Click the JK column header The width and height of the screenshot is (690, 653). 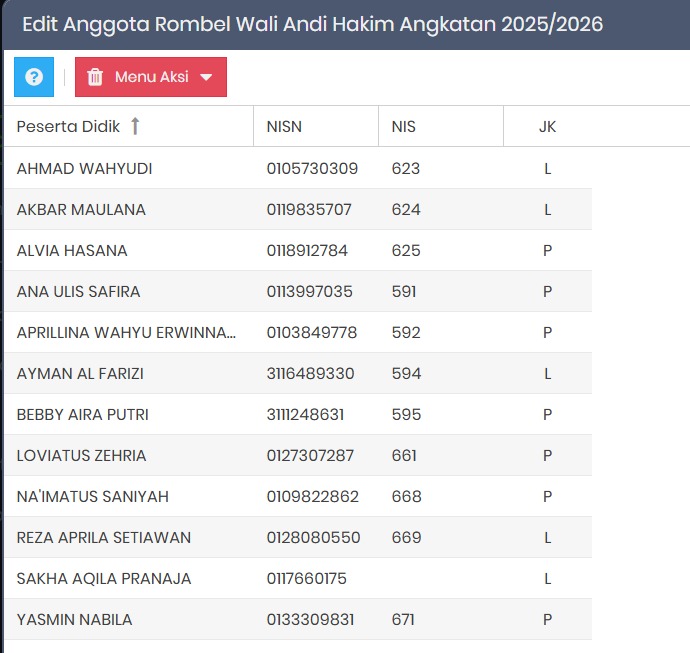click(547, 126)
